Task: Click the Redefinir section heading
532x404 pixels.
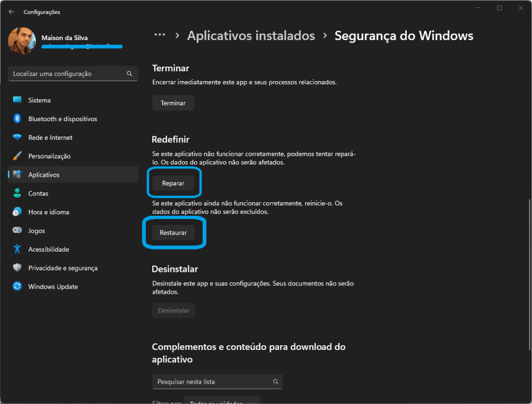Action: (x=170, y=139)
